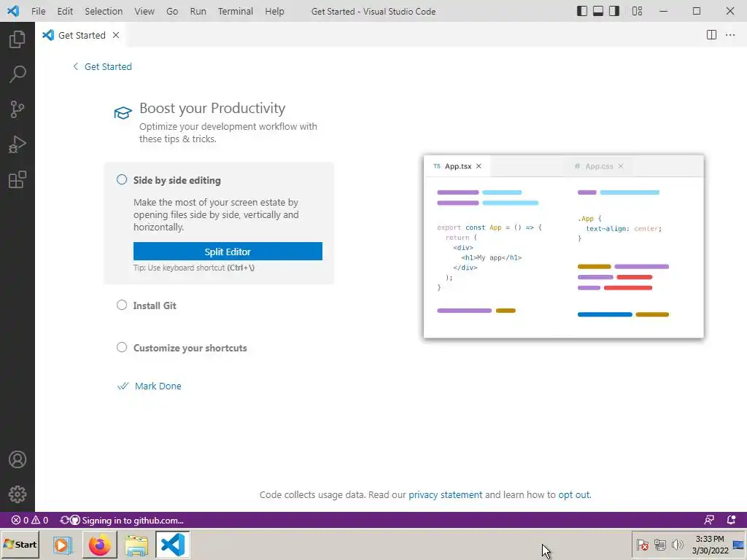Image resolution: width=747 pixels, height=560 pixels.
Task: Click the Boost your Productivity heading
Action: (x=212, y=108)
